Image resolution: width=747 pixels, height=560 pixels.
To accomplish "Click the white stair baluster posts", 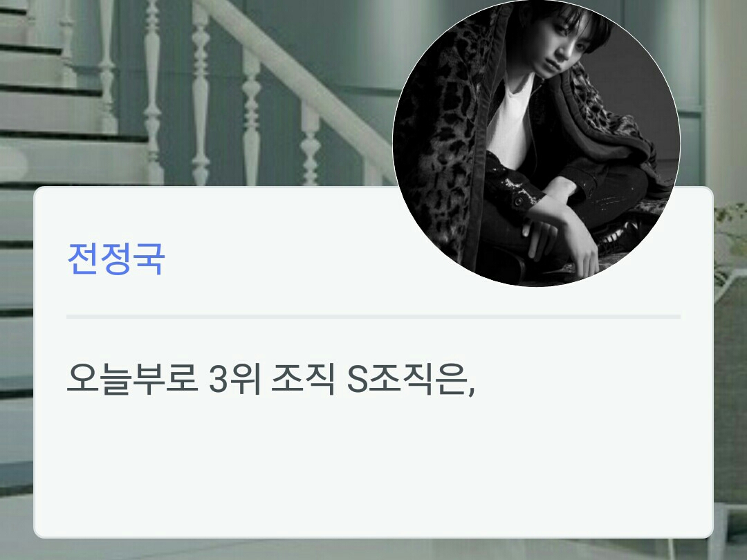I will coord(201,95).
